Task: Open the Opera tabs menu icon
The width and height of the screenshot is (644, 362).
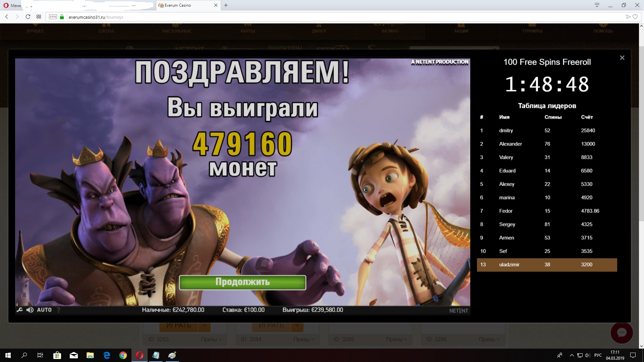Action: point(597,5)
